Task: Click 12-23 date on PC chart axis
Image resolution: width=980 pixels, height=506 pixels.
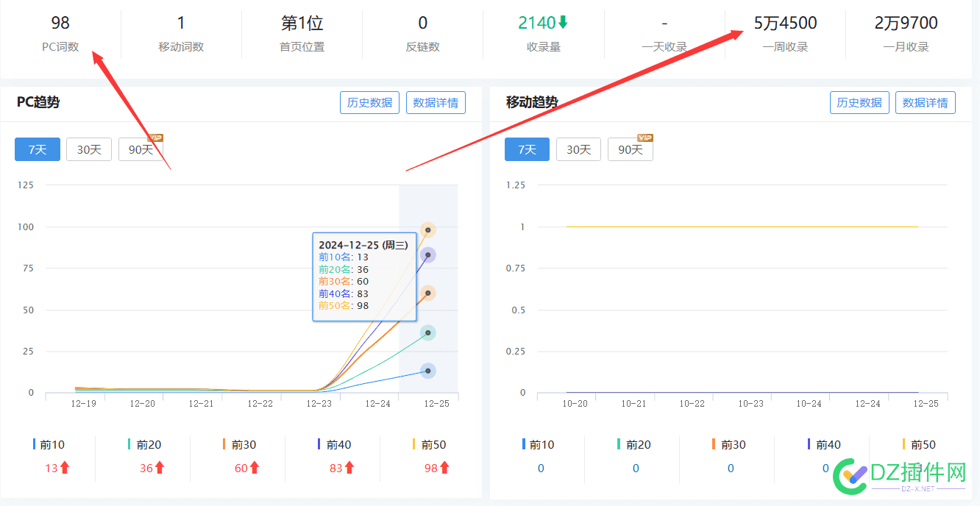Action: (319, 403)
